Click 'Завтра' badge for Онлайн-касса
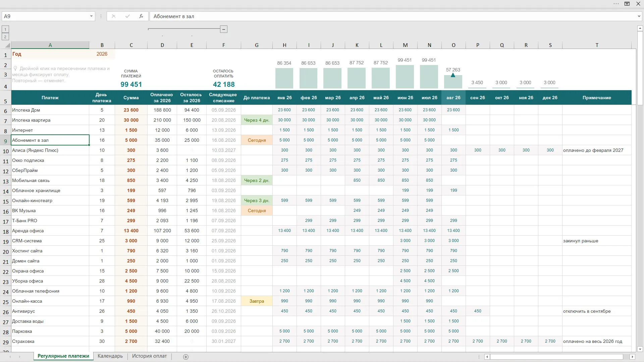The width and height of the screenshot is (644, 362). [x=257, y=301]
